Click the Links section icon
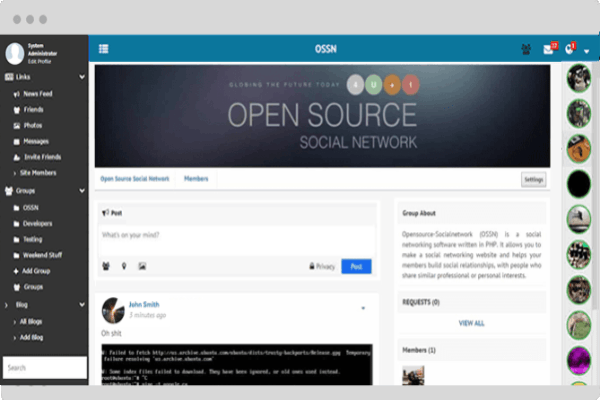The image size is (600, 400). (x=9, y=77)
